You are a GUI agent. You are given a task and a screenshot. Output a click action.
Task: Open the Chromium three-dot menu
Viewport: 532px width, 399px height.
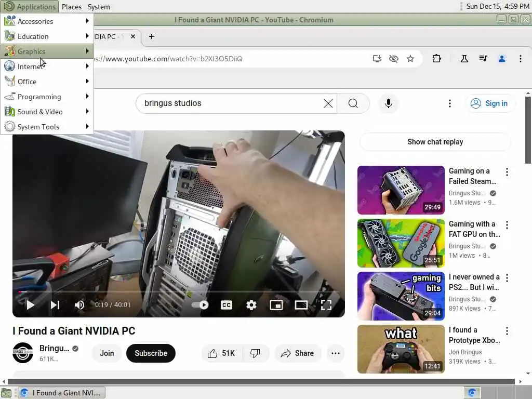click(x=521, y=59)
